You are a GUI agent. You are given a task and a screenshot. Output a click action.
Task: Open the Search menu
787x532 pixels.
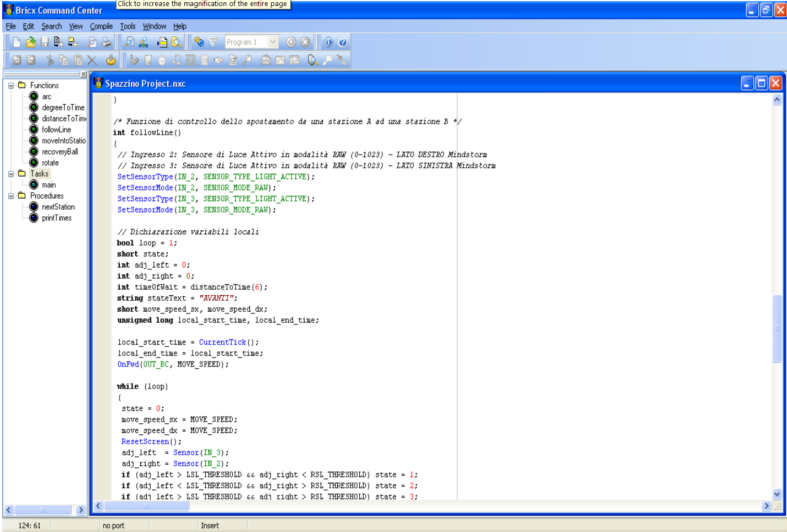(x=52, y=26)
